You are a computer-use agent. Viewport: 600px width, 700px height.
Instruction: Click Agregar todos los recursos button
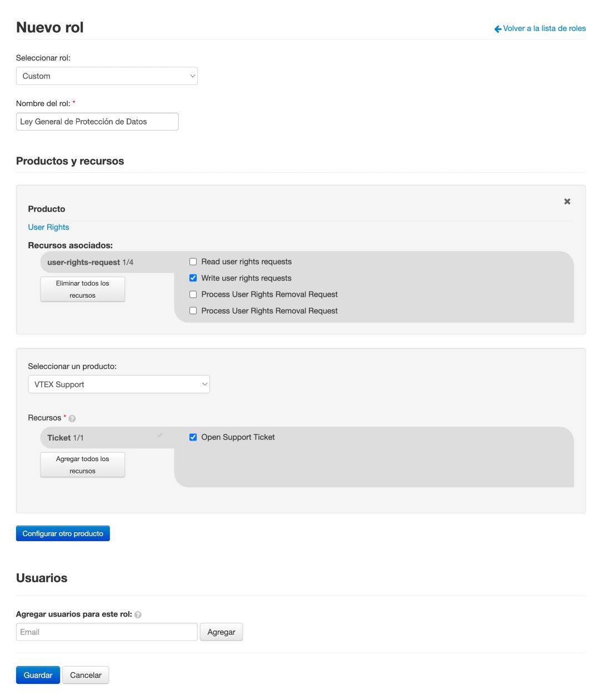(x=82, y=465)
